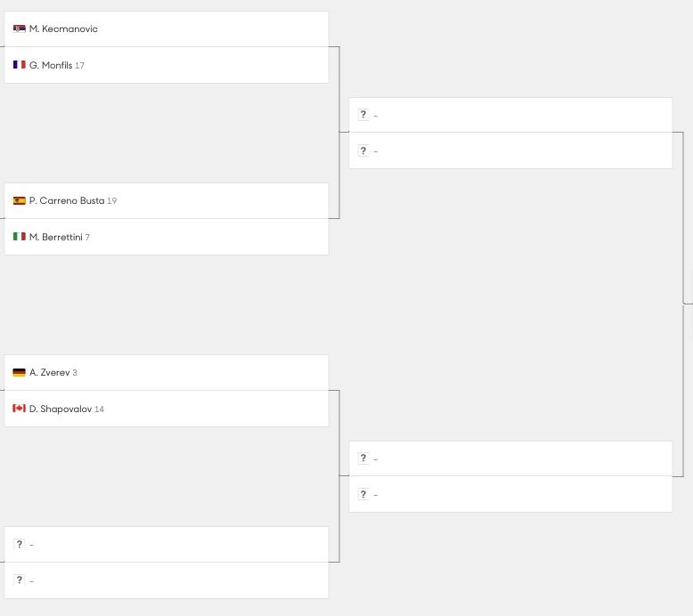Screen dimensions: 693x616
Task: Click the Italian flag beside M. Berrettini
Action: coord(19,236)
